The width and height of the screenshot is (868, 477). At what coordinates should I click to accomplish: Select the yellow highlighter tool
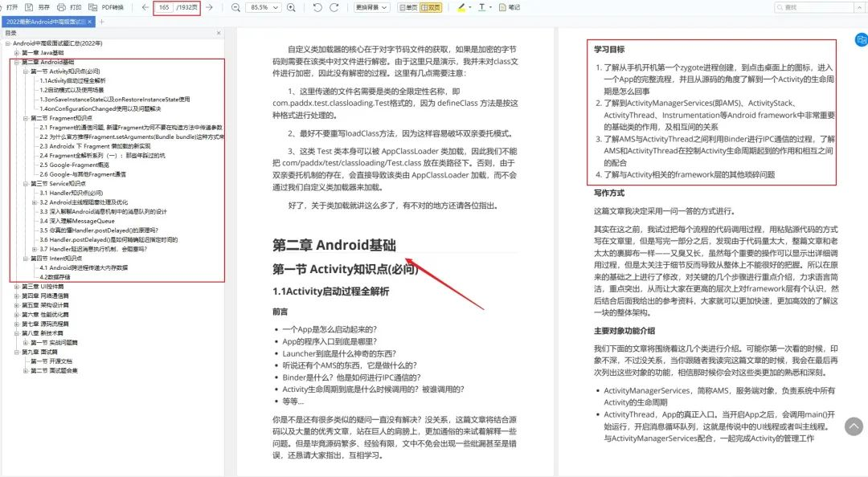tap(461, 7)
